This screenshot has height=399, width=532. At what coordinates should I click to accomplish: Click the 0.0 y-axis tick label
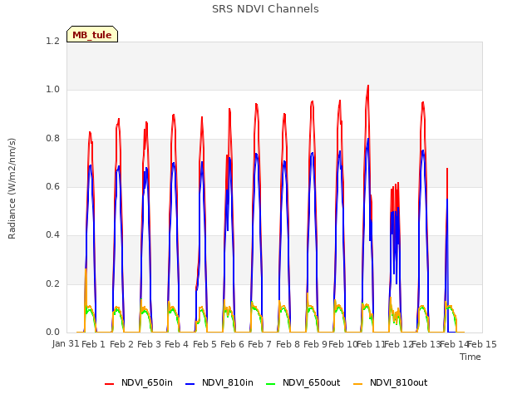[53, 332]
